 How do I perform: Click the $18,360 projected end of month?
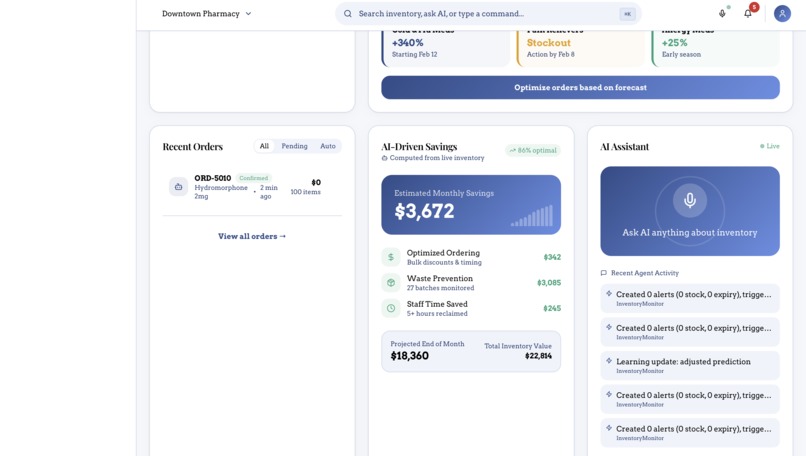(410, 356)
